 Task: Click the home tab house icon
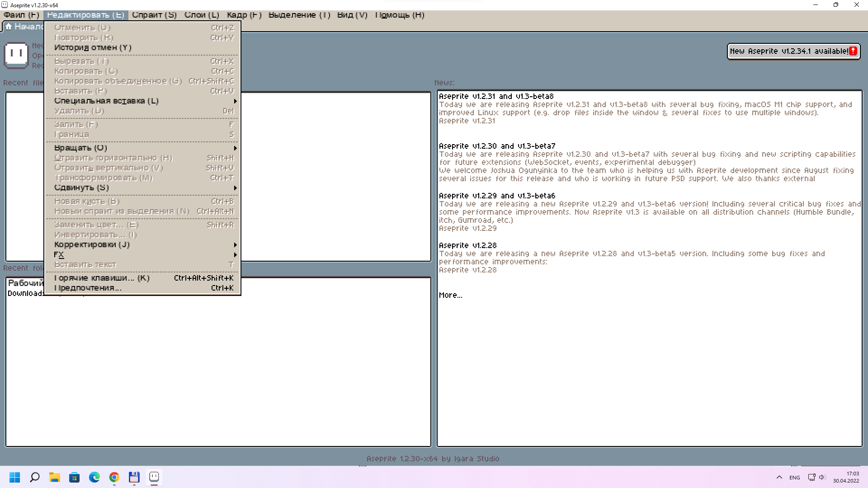[x=9, y=27]
